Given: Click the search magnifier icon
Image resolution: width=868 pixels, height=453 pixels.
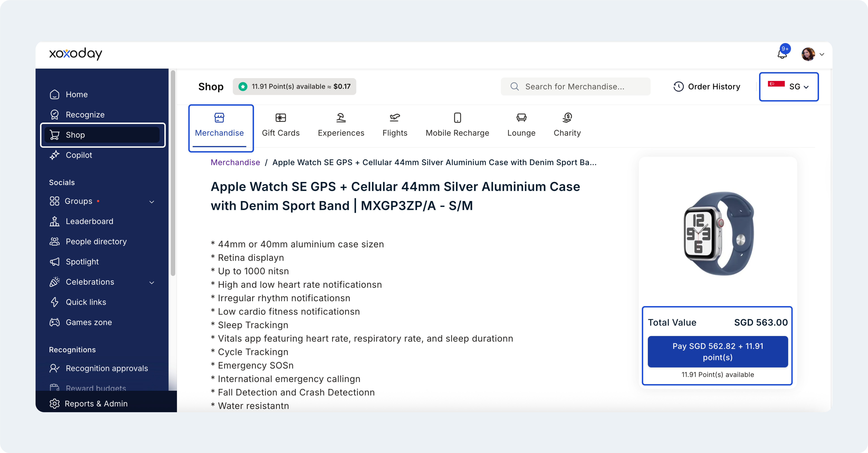Looking at the screenshot, I should coord(515,86).
